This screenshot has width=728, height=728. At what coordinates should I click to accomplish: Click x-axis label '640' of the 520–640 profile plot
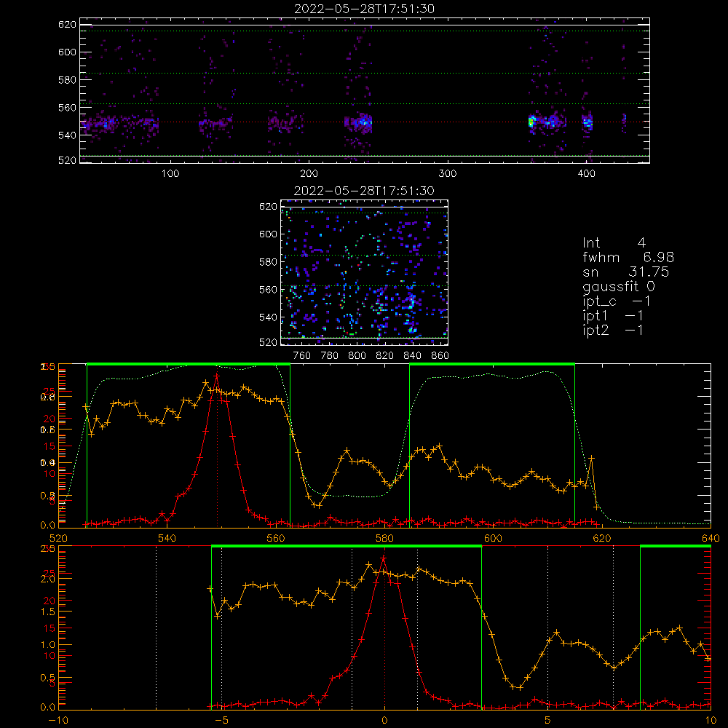(x=711, y=538)
